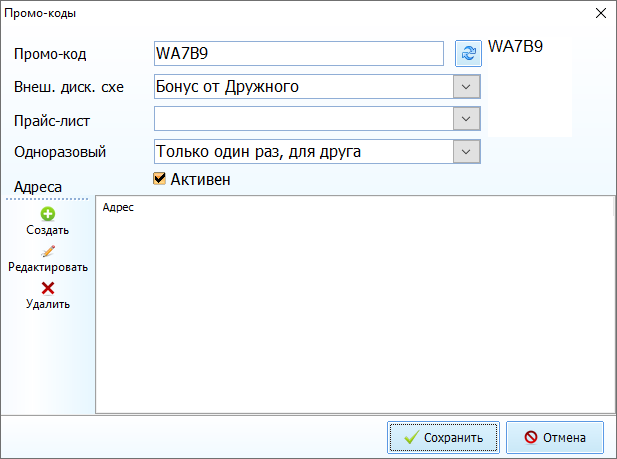Click the pencil Редактировать icon
Screen dimensions: 617x459
(48, 251)
